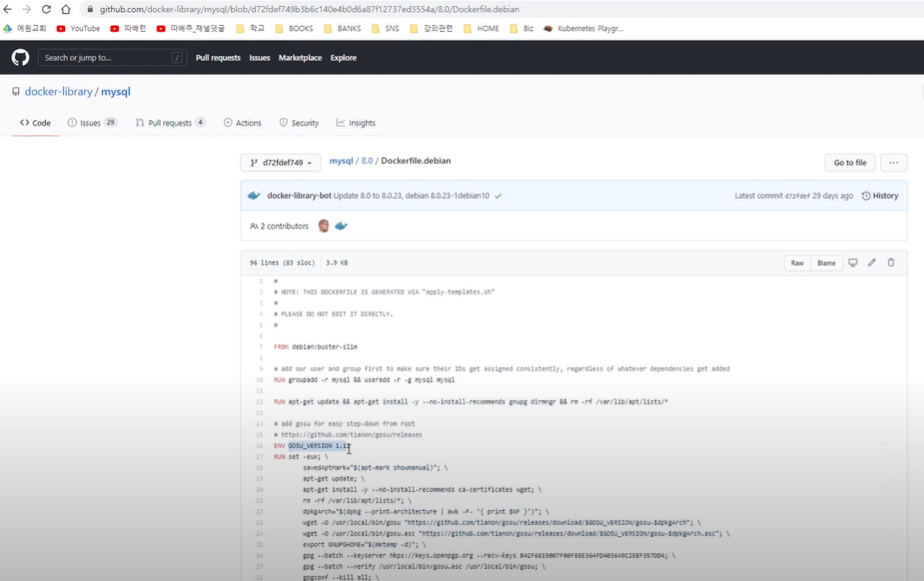Viewport: 924px width, 581px height.
Task: Open 따배런 YouTube bookmark
Action: (x=128, y=29)
